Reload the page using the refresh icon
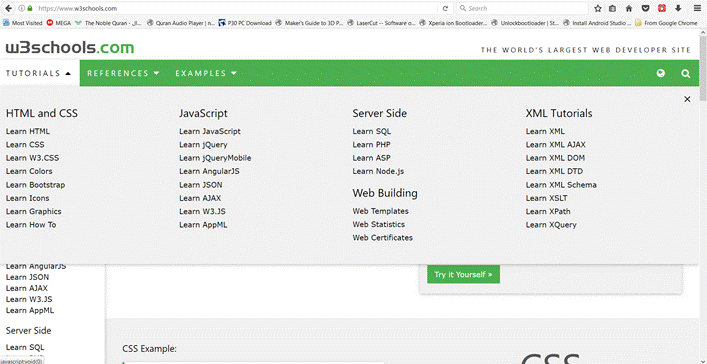The width and height of the screenshot is (707, 364). tap(445, 8)
